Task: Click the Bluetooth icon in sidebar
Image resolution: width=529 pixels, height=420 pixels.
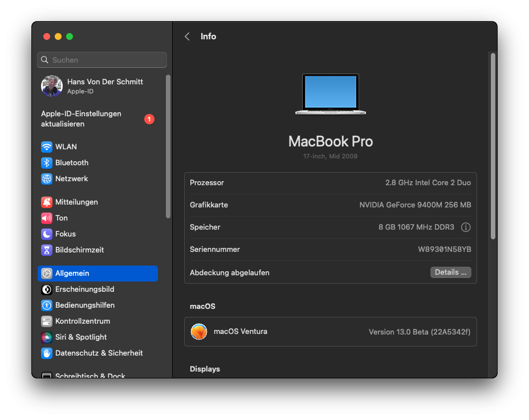Action: pos(47,162)
